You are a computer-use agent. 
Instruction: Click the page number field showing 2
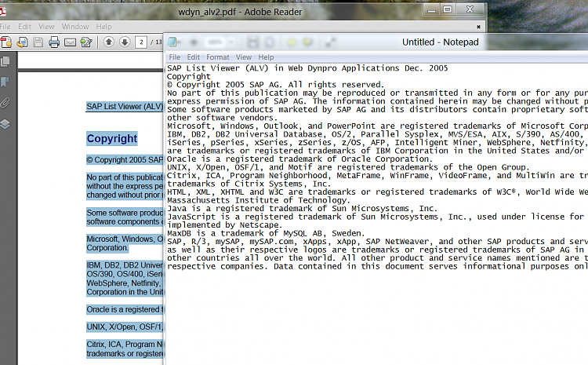pos(141,42)
